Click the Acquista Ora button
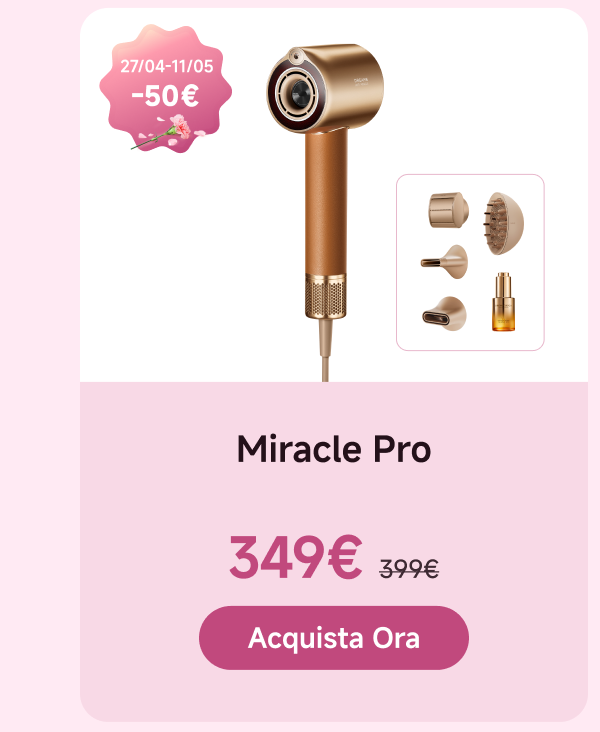Image resolution: width=600 pixels, height=732 pixels. tap(334, 638)
